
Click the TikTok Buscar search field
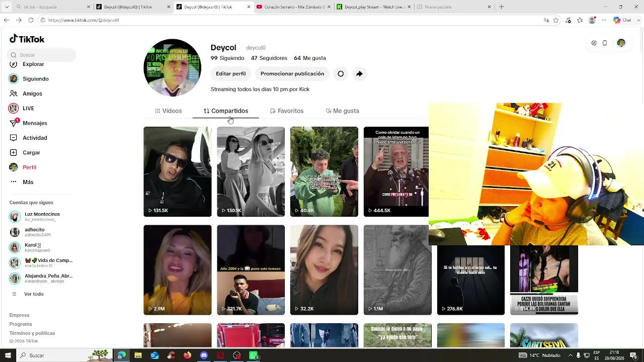(x=42, y=55)
